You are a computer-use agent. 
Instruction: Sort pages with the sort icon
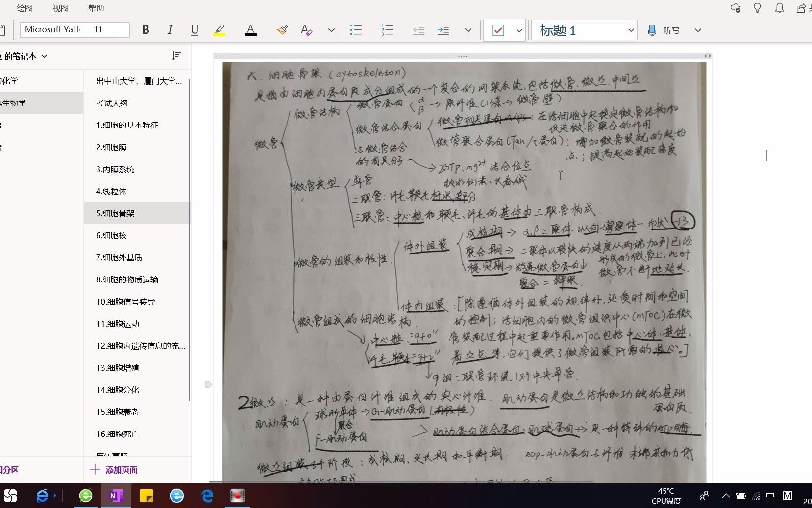tap(176, 56)
